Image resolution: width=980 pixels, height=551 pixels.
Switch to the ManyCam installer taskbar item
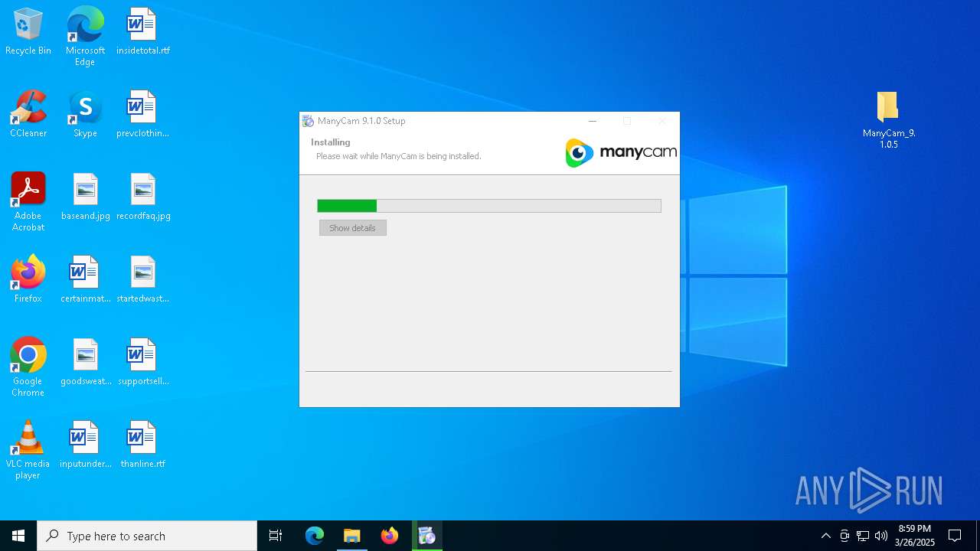tap(427, 536)
